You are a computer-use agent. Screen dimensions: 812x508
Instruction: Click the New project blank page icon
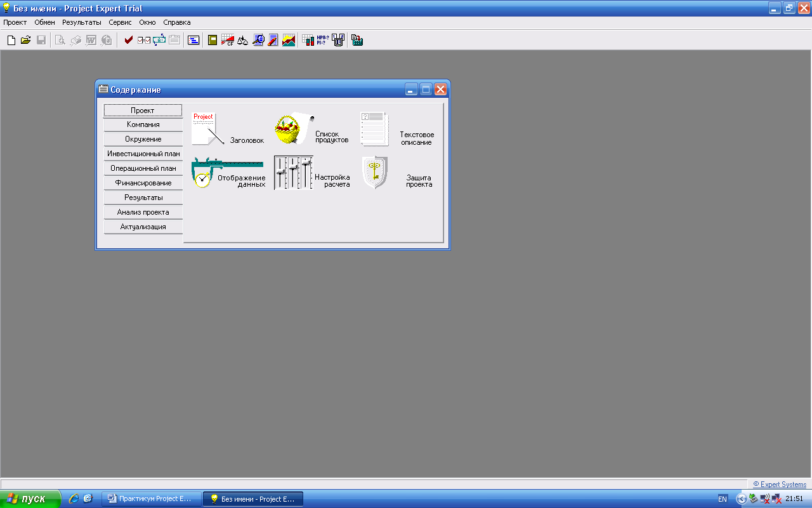[x=11, y=40]
